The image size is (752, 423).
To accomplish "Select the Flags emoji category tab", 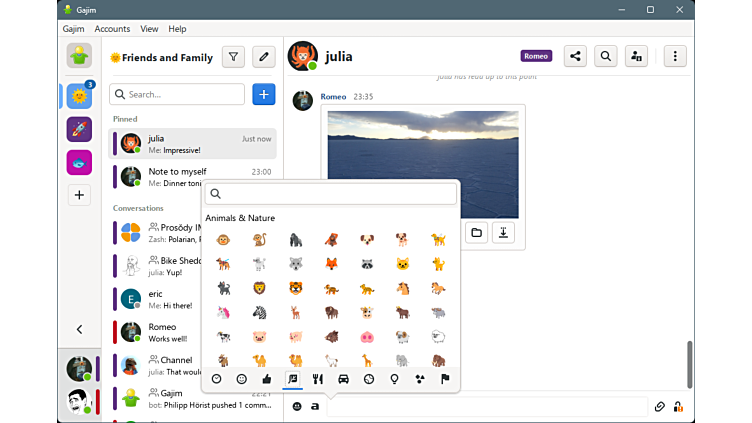I will (445, 379).
